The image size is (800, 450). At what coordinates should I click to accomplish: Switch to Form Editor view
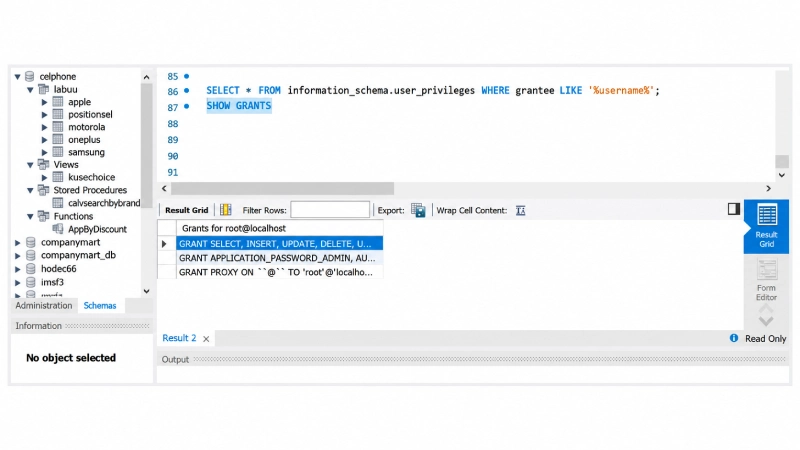point(766,280)
